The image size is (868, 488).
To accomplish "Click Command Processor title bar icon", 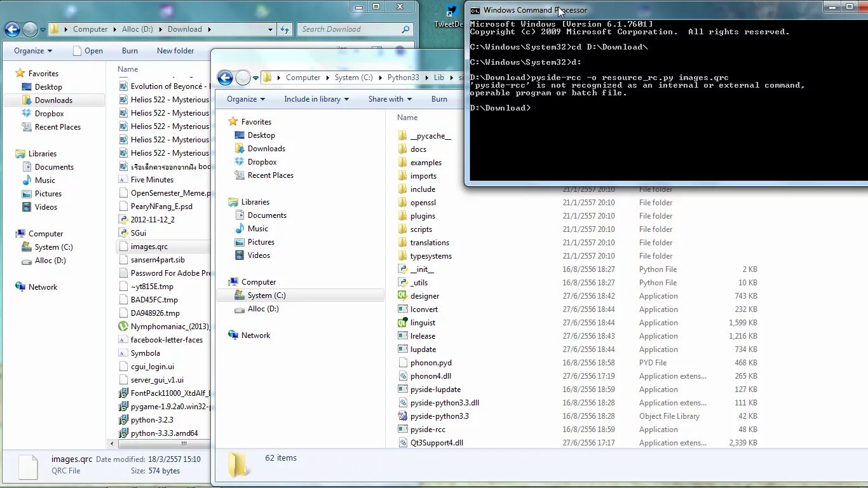I will [x=475, y=10].
